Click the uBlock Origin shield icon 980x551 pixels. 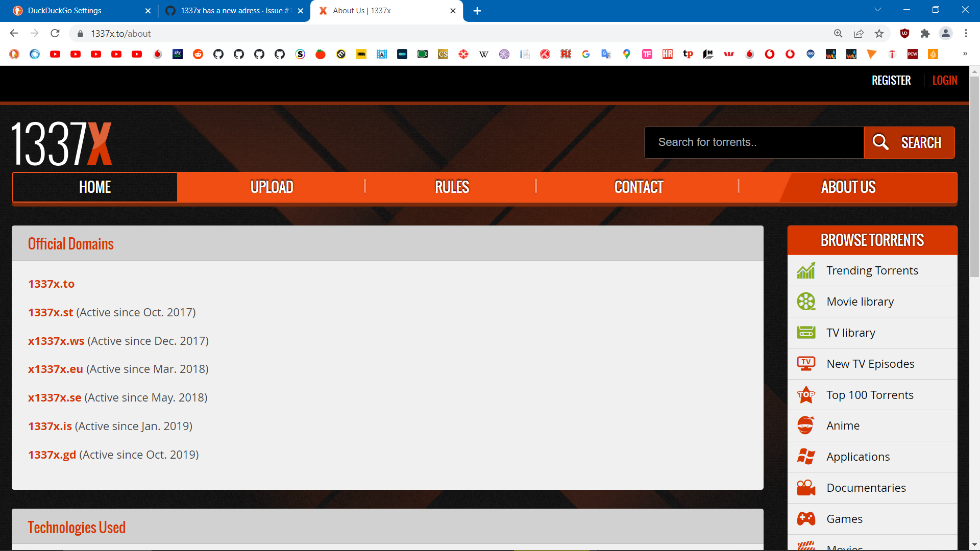click(904, 34)
